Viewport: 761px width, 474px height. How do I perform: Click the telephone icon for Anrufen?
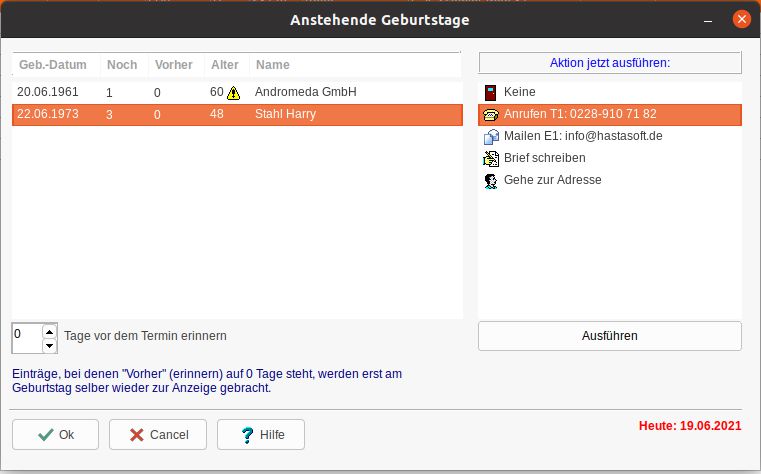pos(491,114)
